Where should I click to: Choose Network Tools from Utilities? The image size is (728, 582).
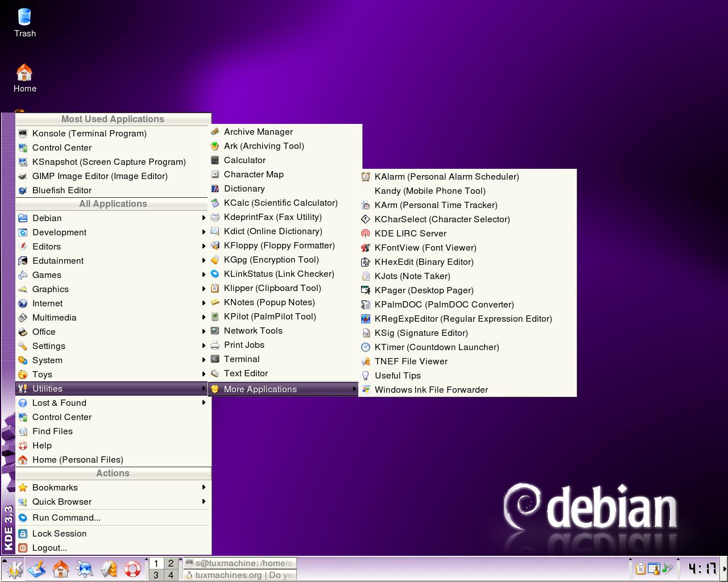(284, 331)
